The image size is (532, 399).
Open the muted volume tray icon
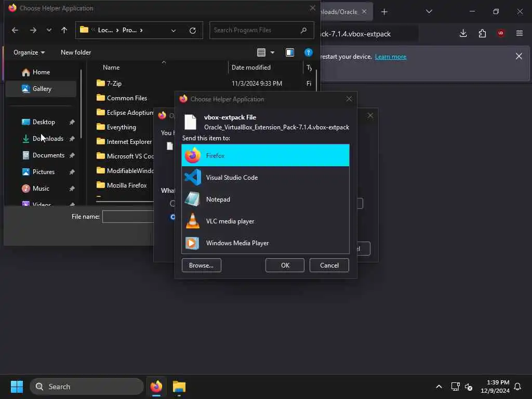(x=469, y=387)
